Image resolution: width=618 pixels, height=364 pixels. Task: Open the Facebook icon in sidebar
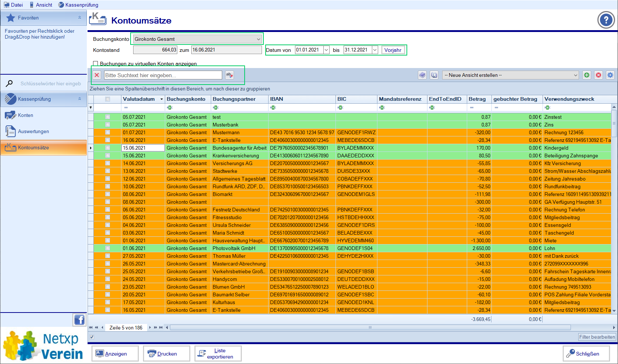(79, 320)
